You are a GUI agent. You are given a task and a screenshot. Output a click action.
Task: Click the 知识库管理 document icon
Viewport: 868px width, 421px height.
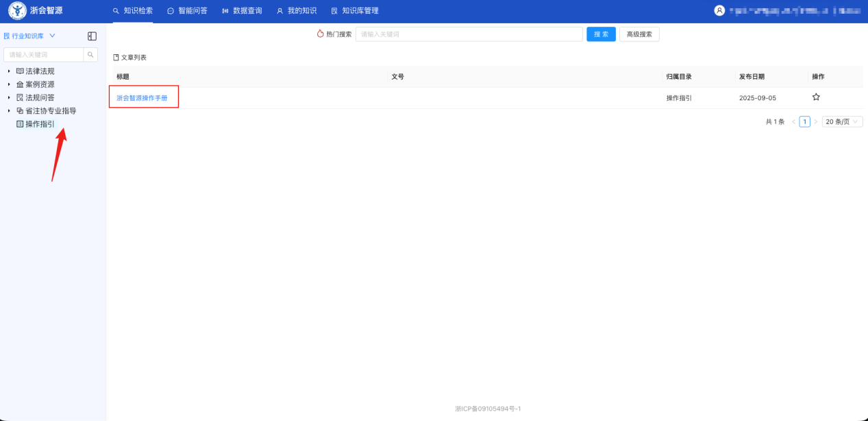[x=333, y=10]
